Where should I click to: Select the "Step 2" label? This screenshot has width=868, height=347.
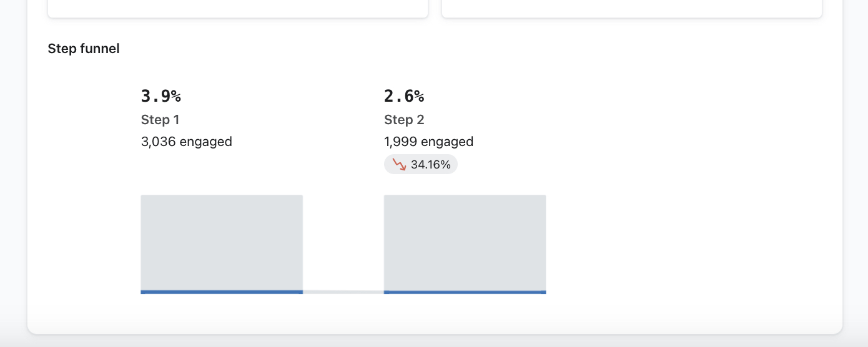[x=404, y=120]
